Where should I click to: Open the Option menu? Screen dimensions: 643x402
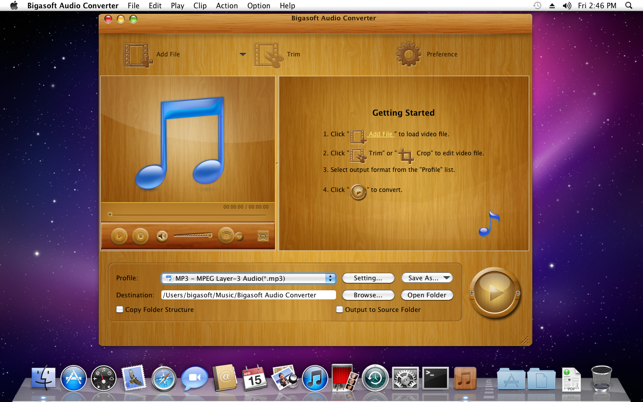pos(259,6)
